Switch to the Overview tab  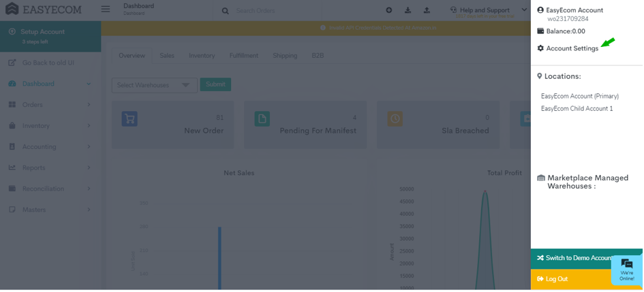pos(132,55)
